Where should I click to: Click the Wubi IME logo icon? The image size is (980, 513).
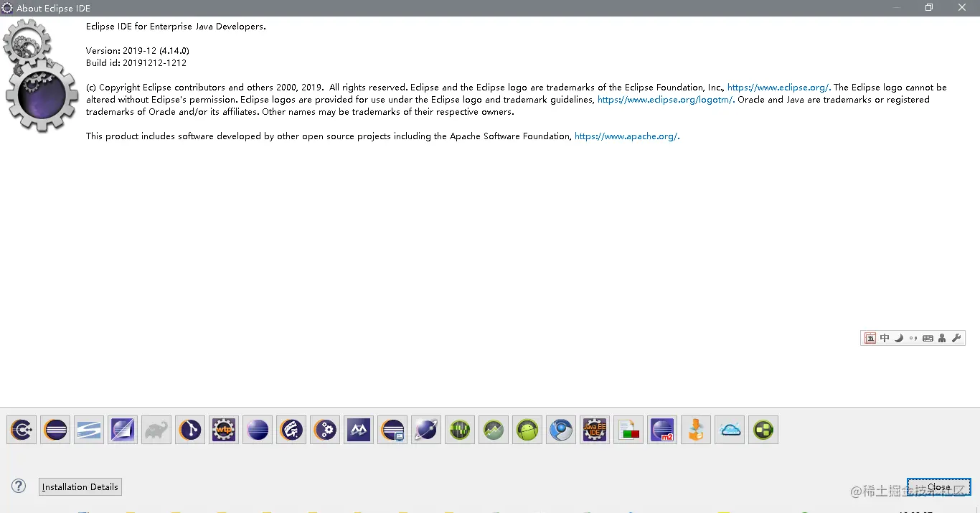[x=870, y=338]
